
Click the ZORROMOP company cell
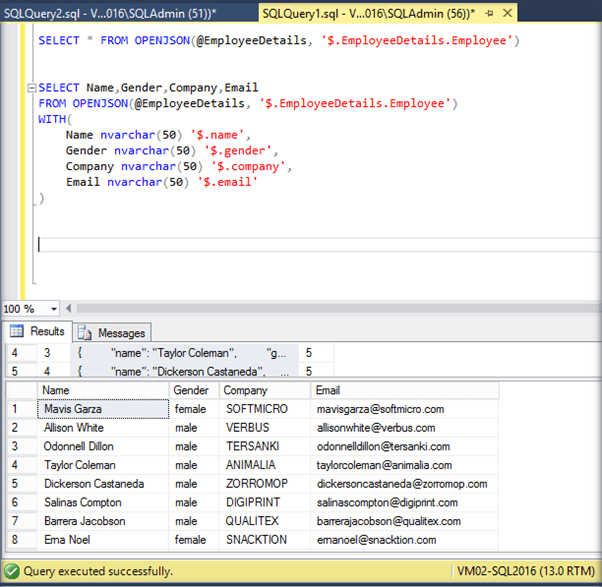tap(257, 483)
